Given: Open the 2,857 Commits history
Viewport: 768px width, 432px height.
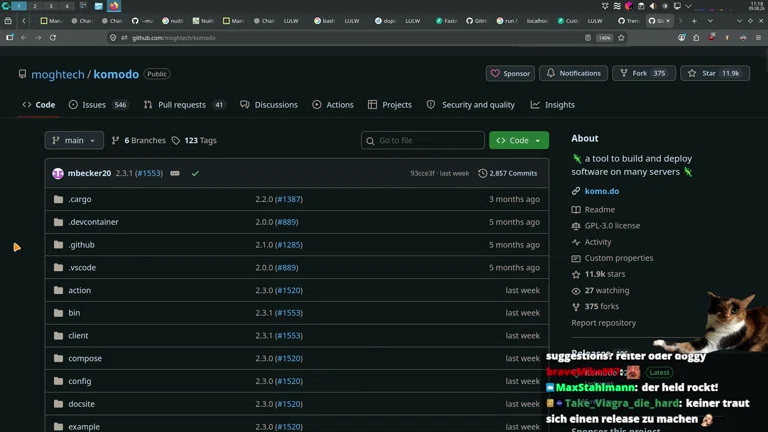Looking at the screenshot, I should [x=508, y=173].
